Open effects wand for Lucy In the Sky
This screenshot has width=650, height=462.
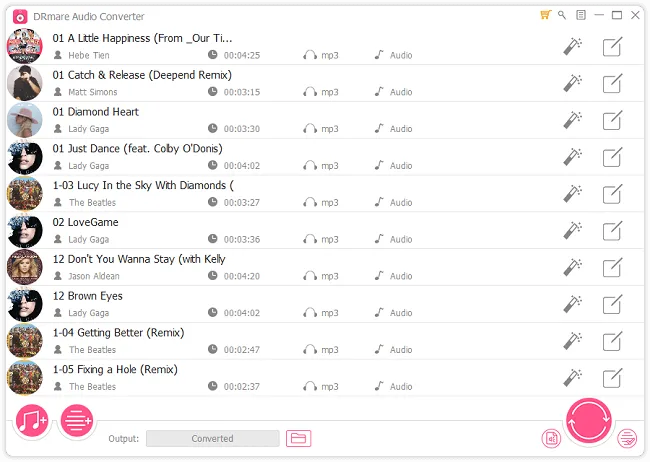tap(572, 194)
